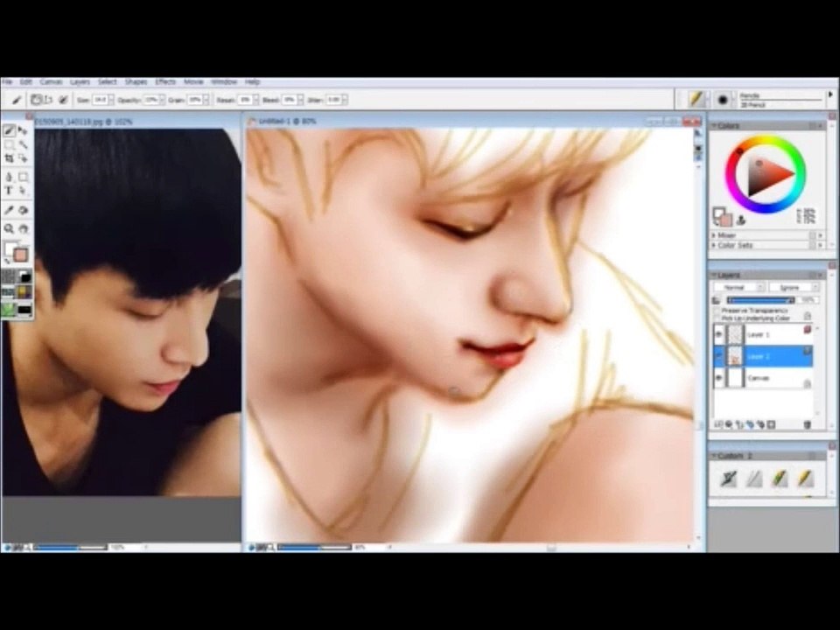Open the Shapes menu
This screenshot has width=840, height=630.
point(136,82)
